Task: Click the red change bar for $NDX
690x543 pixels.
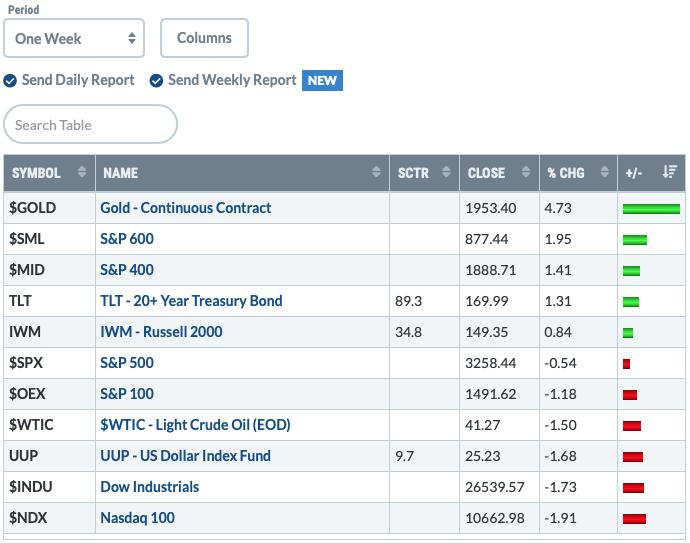Action: point(635,519)
